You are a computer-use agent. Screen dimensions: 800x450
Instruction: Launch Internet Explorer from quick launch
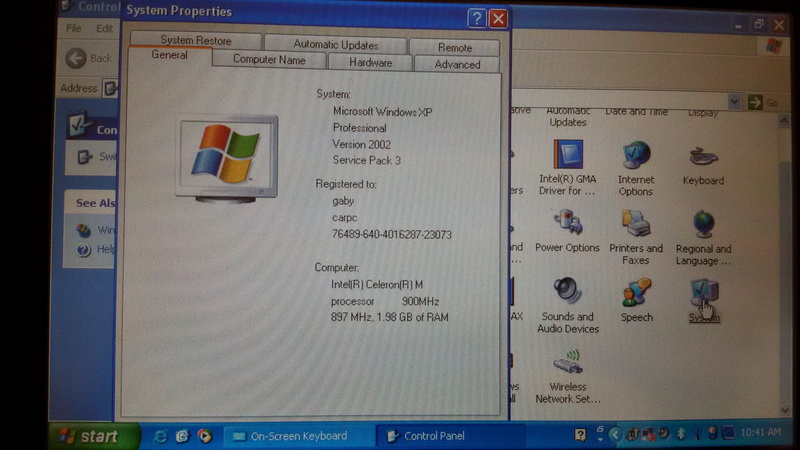coord(160,436)
